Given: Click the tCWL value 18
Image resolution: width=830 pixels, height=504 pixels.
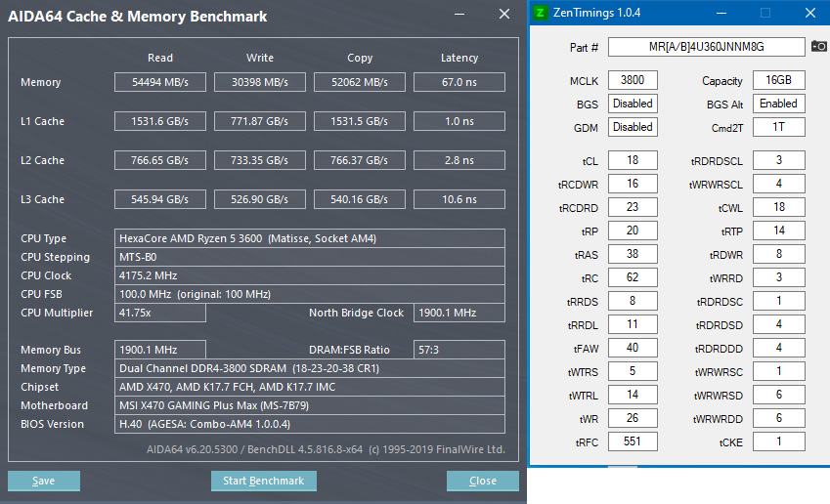Looking at the screenshot, I should 778,207.
